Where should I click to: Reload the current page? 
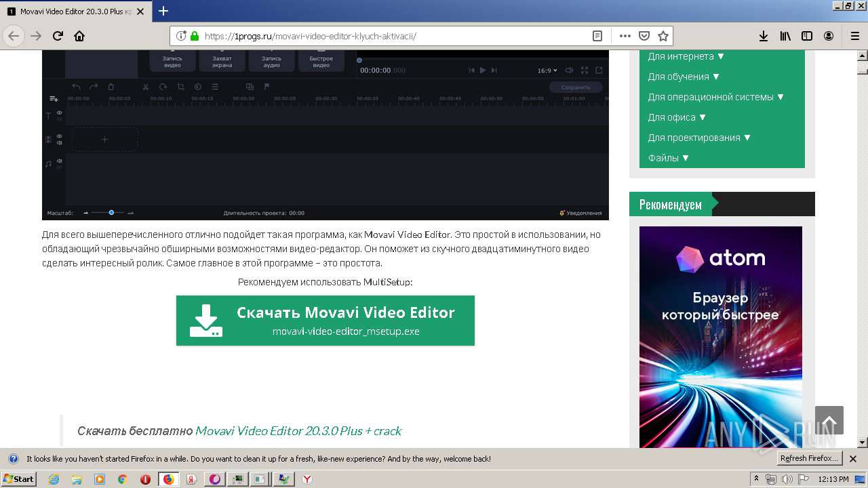[58, 36]
